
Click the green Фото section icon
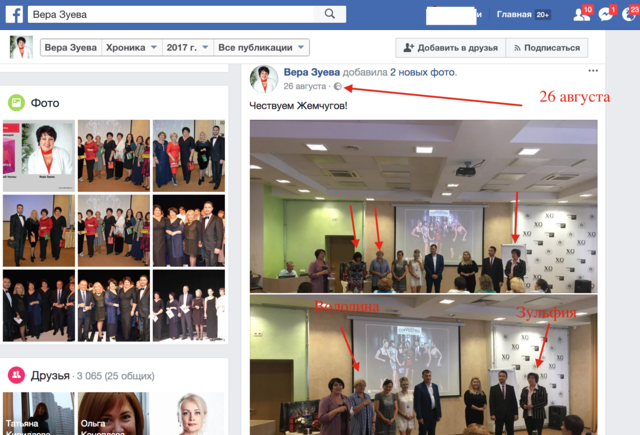pos(16,103)
